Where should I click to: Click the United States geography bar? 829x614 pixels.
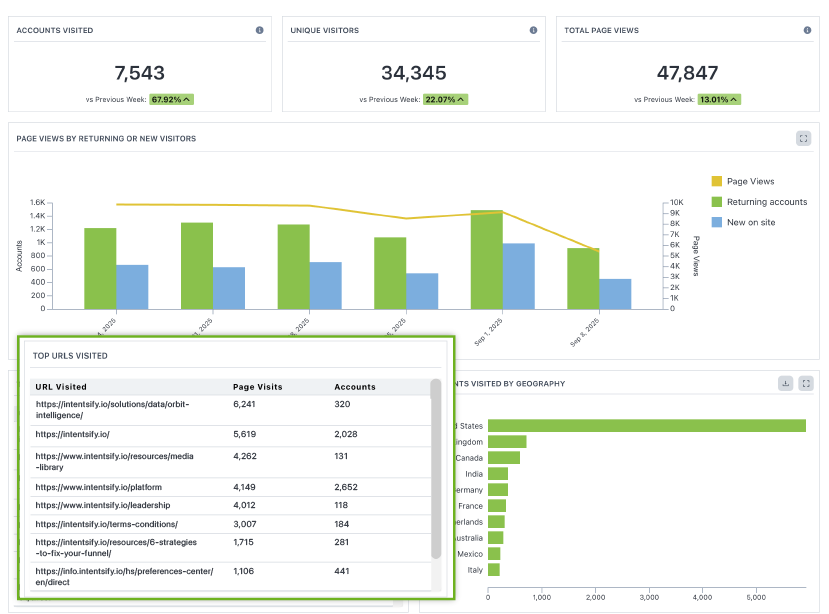[646, 425]
